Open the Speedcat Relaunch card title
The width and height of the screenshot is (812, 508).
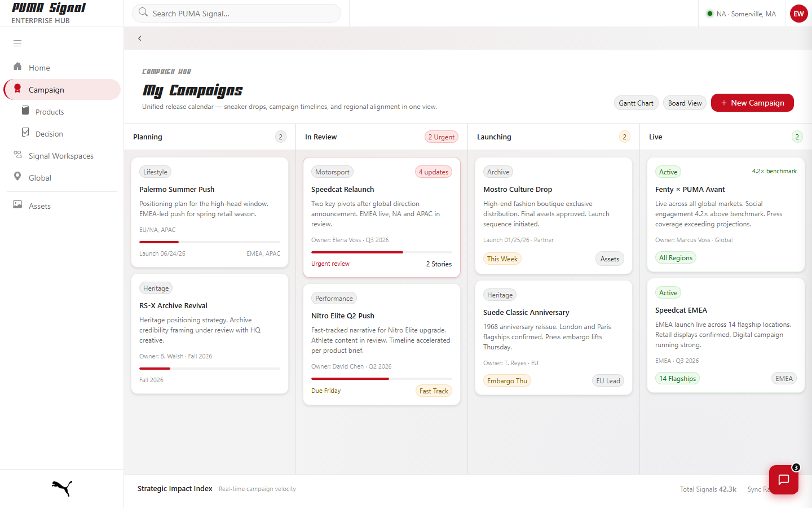(x=342, y=189)
